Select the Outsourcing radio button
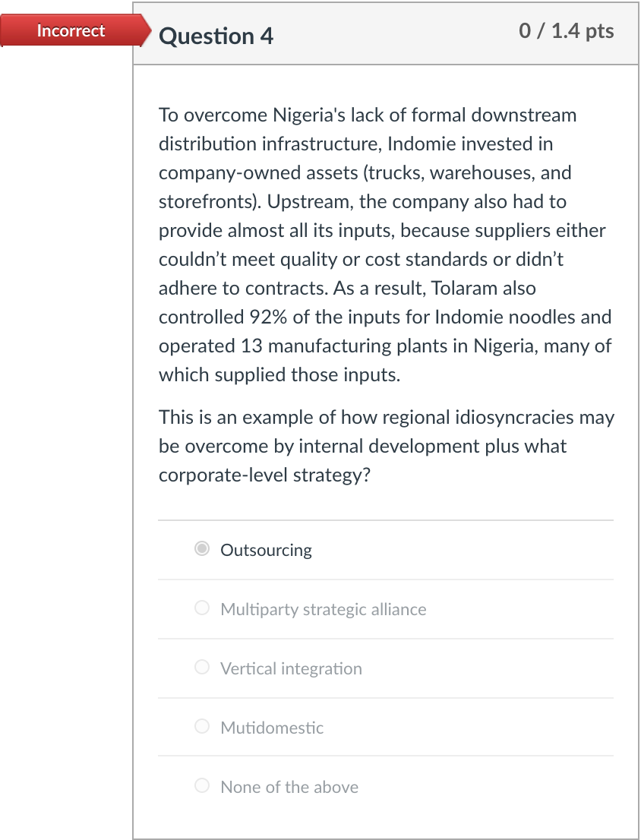This screenshot has height=840, width=641. click(x=202, y=549)
